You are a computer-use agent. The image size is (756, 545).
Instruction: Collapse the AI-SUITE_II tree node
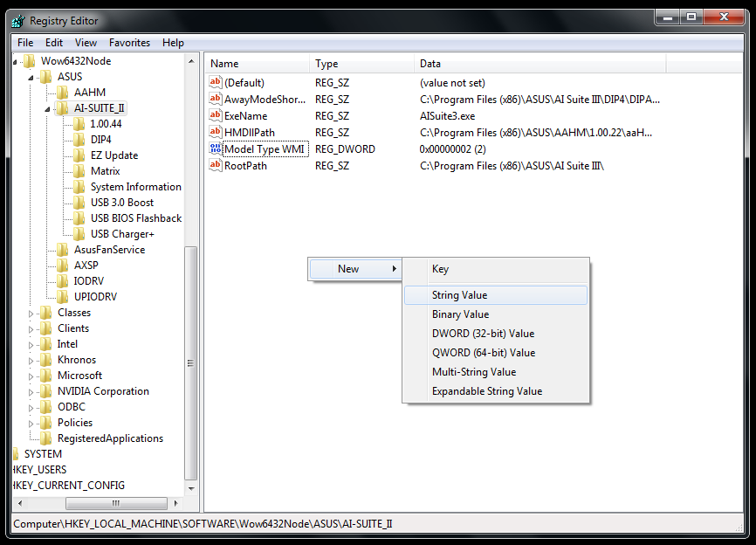[x=48, y=109]
